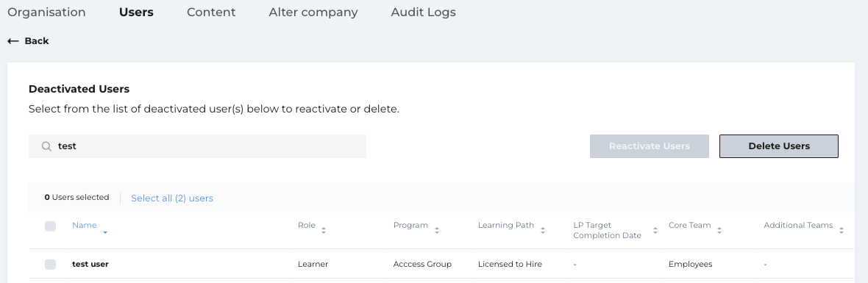Open the test user name entry
Screen dimensions: 868x283
[90, 264]
